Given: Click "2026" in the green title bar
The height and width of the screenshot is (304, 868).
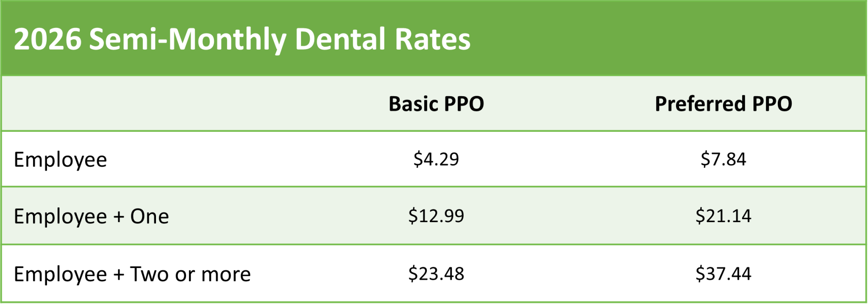Looking at the screenshot, I should click(x=47, y=39).
